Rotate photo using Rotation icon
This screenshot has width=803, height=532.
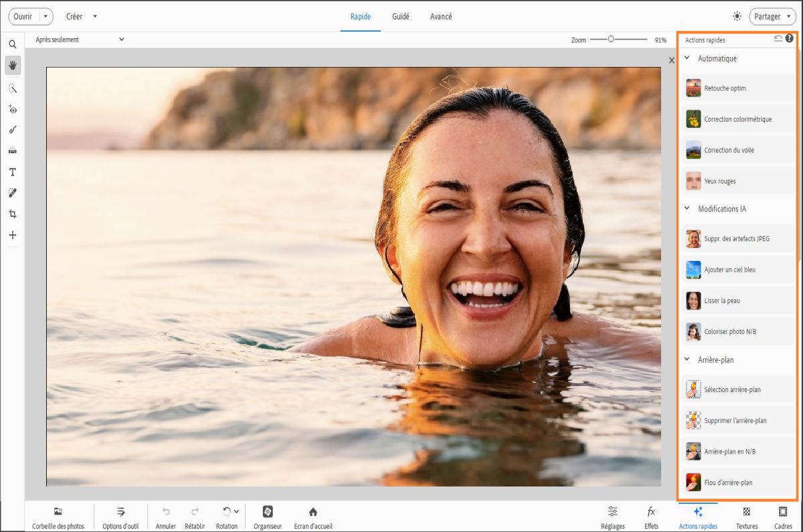(x=227, y=511)
